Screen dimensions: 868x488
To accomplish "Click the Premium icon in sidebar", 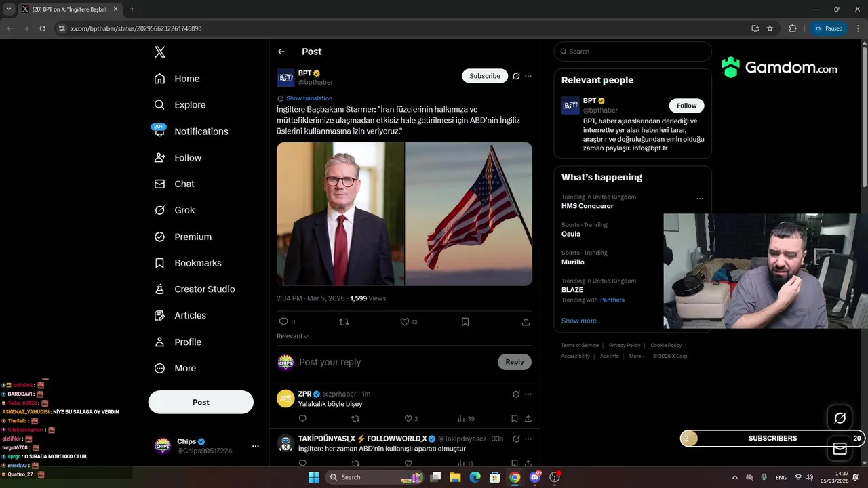I will coord(159,237).
